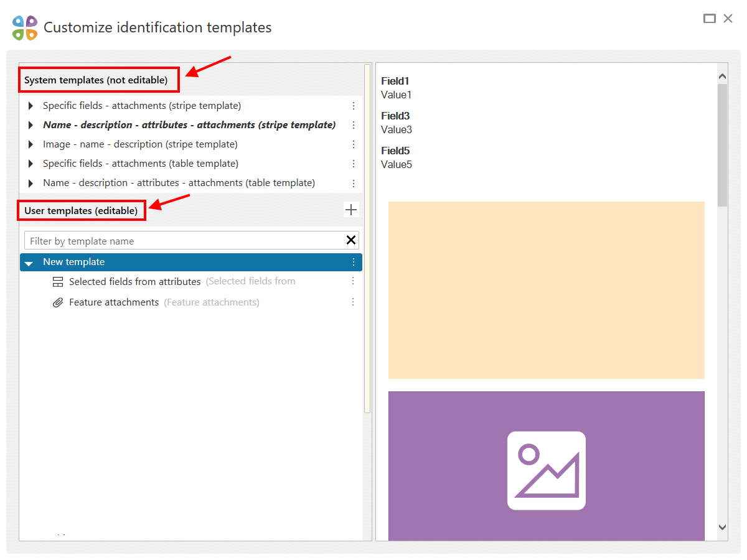Close the Customize identification templates dialog
Viewport: 747px width, 560px height.
728,19
